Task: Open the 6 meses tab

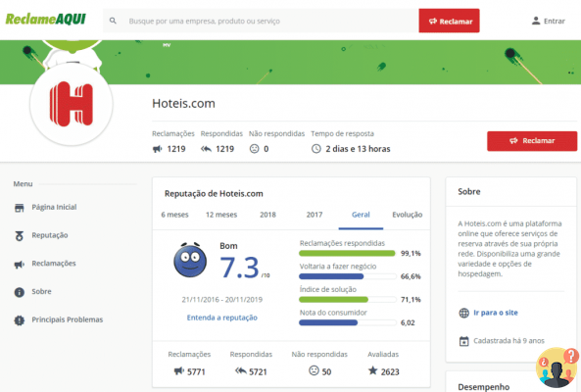Action: 174,215
